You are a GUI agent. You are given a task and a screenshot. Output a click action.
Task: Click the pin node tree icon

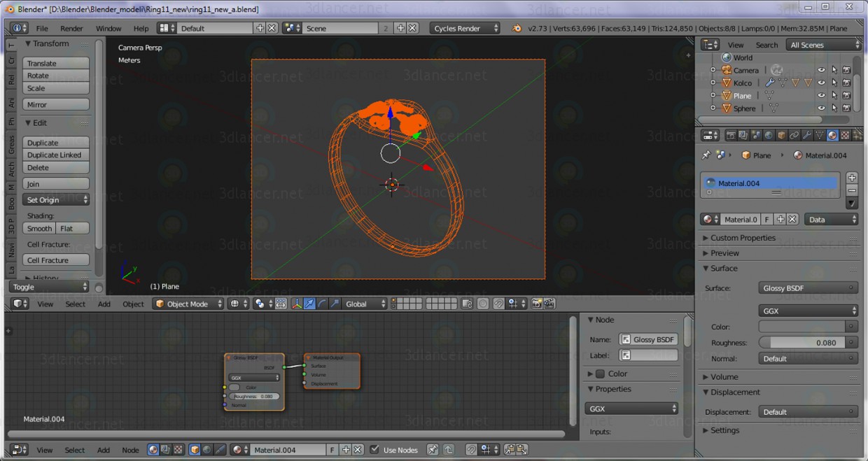tap(433, 450)
